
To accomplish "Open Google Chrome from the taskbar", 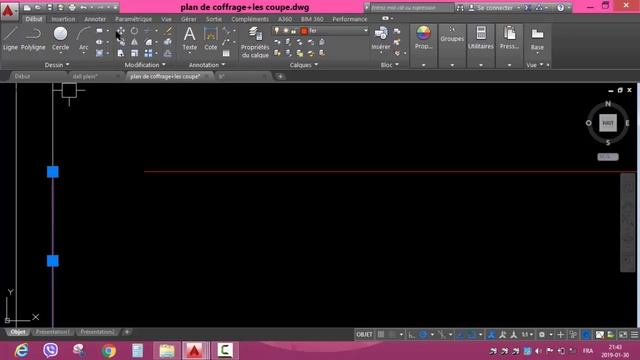I will coord(109,351).
